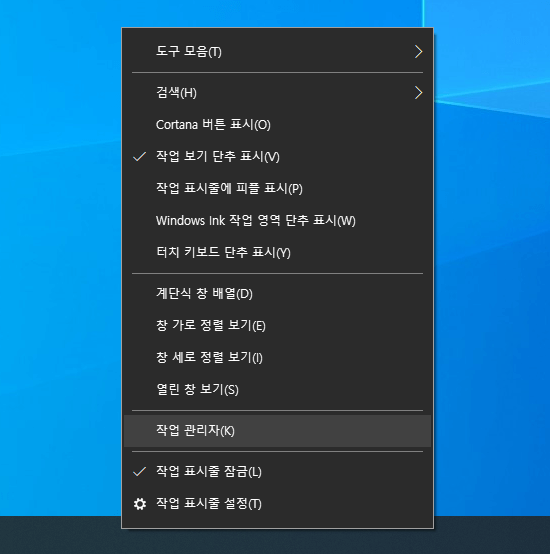Toggle Windows Ink 작업 영역 단추 표시(W)

pyautogui.click(x=277, y=220)
